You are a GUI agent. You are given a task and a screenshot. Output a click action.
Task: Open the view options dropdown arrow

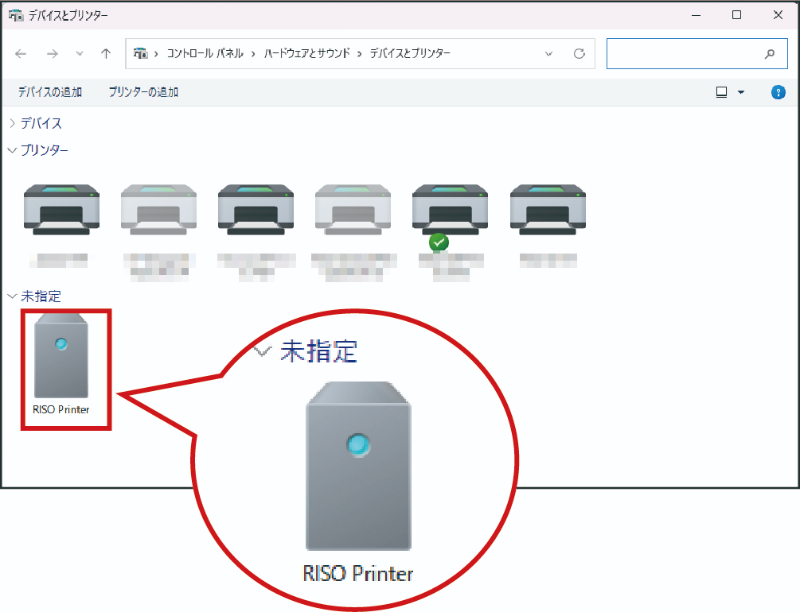pos(741,92)
